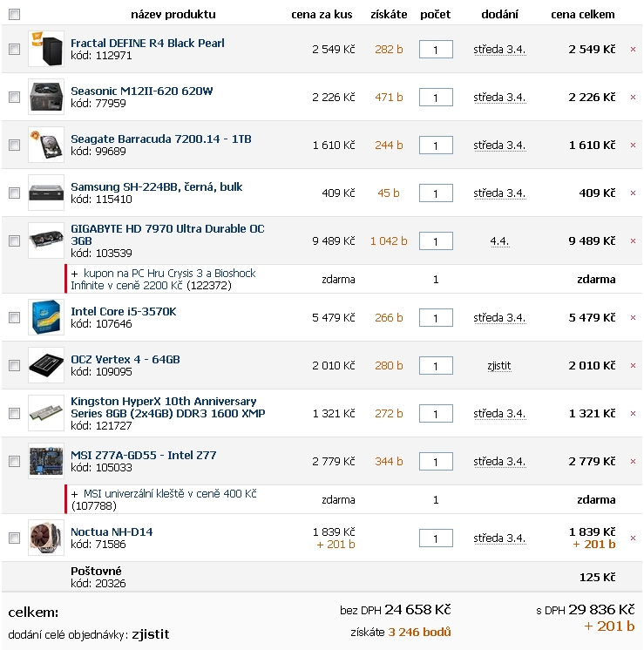
Task: Select the Kingston HyperX row checkbox
Action: (15, 413)
